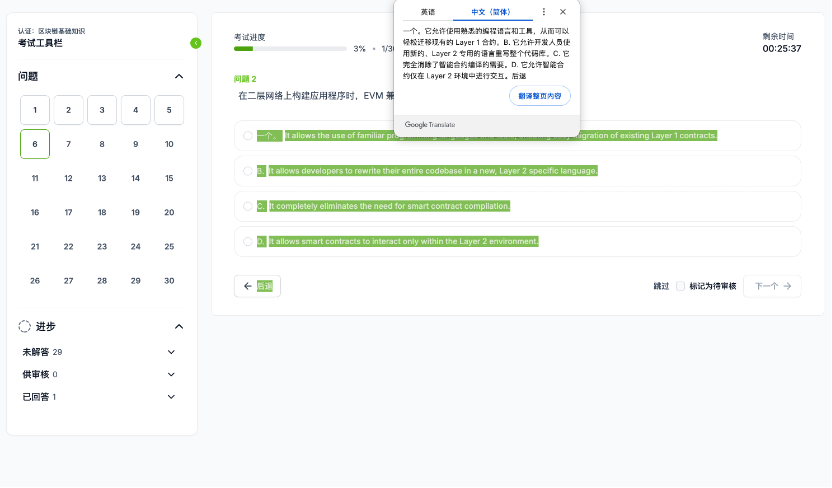Jump to question 24
This screenshot has height=488, width=832.
[x=135, y=247]
